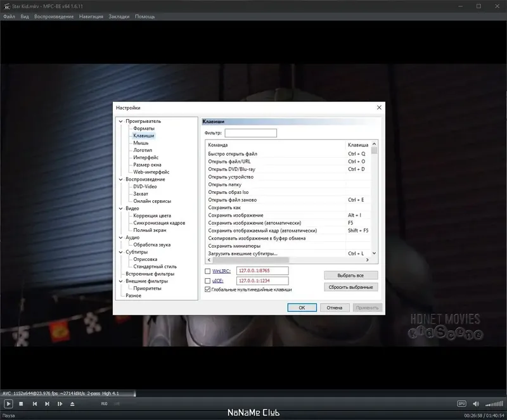
Task: Click the frame step button
Action: 60,404
